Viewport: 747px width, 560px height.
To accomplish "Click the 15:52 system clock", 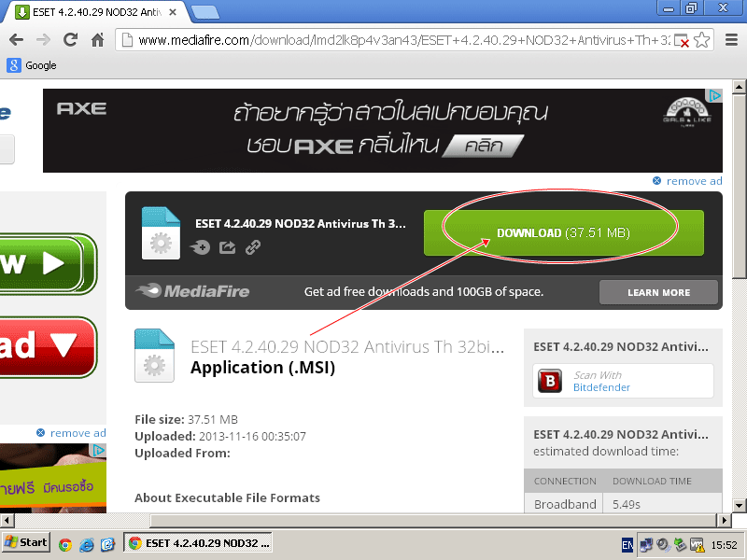I will point(725,545).
